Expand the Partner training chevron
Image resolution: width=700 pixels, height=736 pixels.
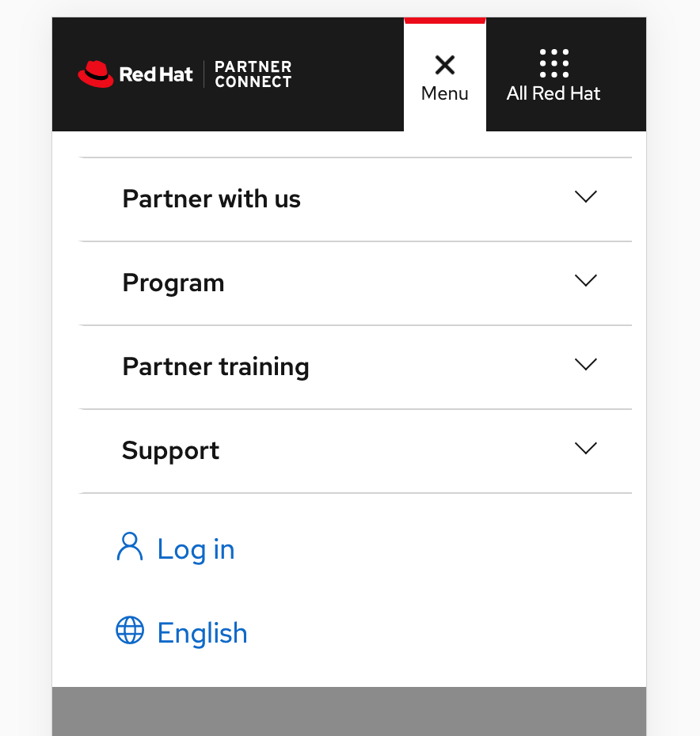pos(585,364)
